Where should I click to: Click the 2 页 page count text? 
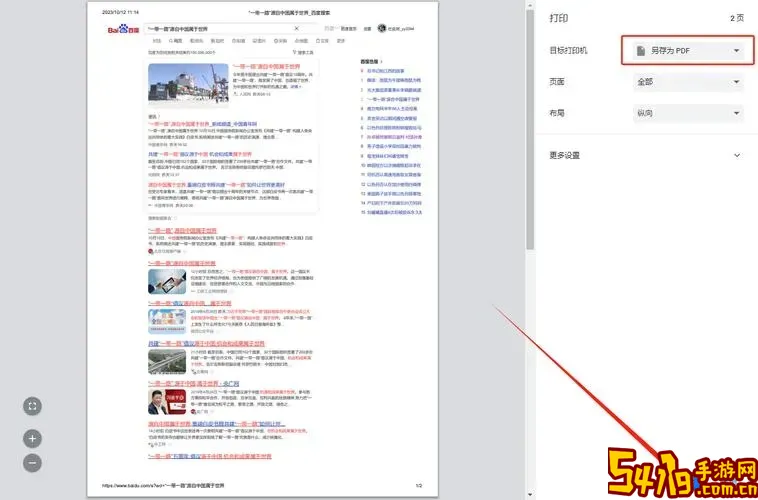(x=737, y=18)
